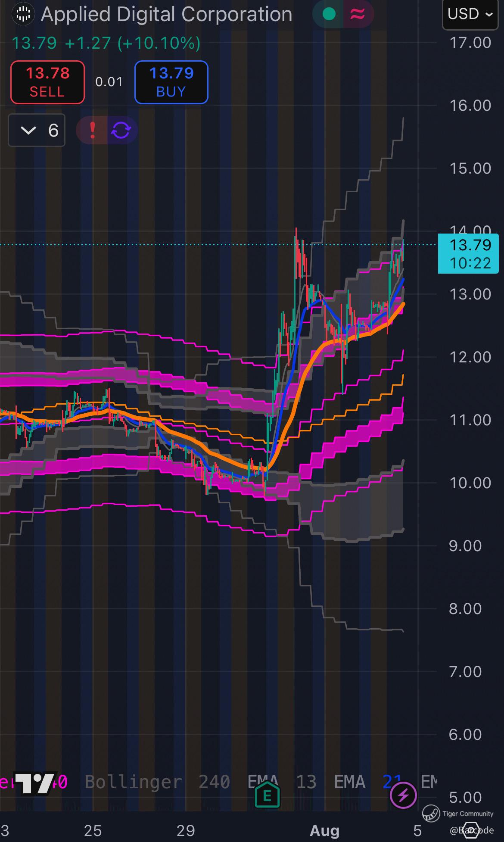Tap the red approximate-data wave icon
The height and width of the screenshot is (842, 504).
coord(358,14)
